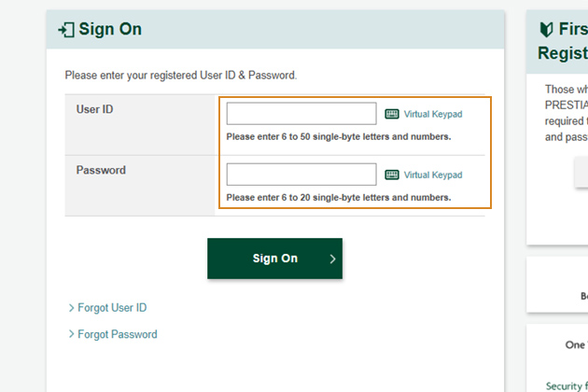The height and width of the screenshot is (392, 588).
Task: Open the Security link in right panel
Action: click(x=566, y=385)
